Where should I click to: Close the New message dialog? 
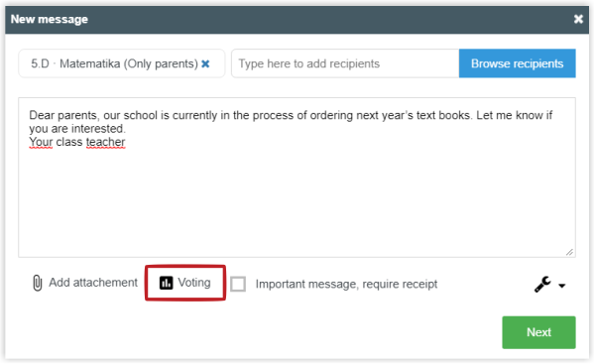coord(578,19)
